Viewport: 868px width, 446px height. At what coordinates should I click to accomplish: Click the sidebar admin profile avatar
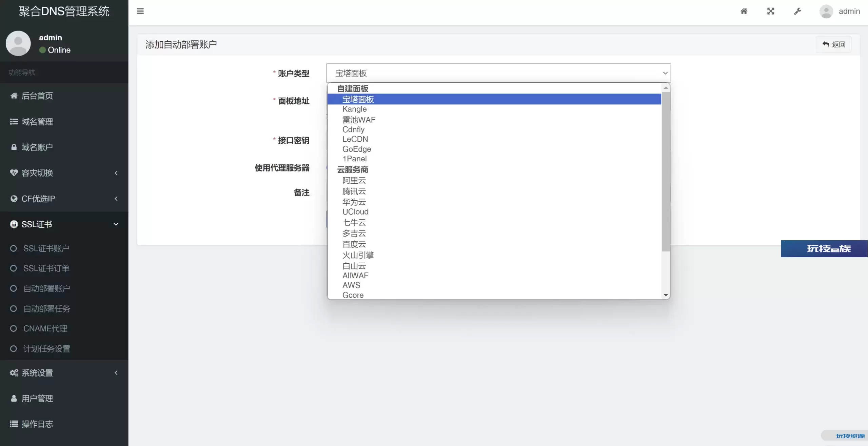[18, 43]
